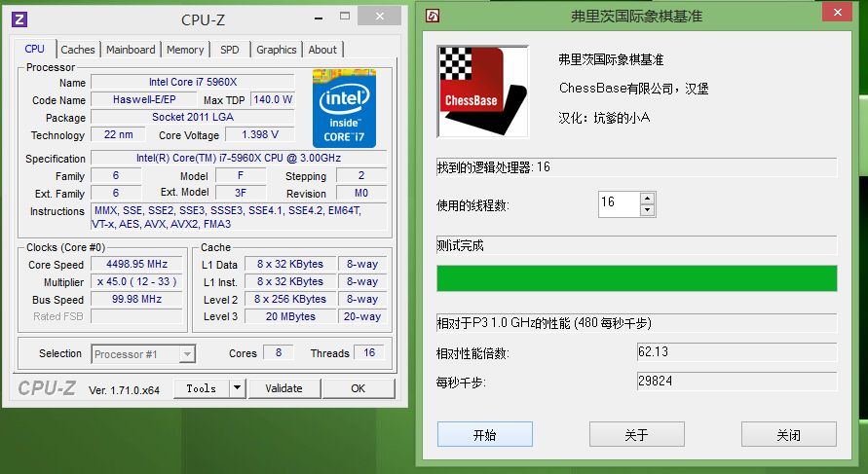Click the Intel Core i7 5960X name field
Image resolution: width=868 pixels, height=474 pixels.
tap(193, 82)
